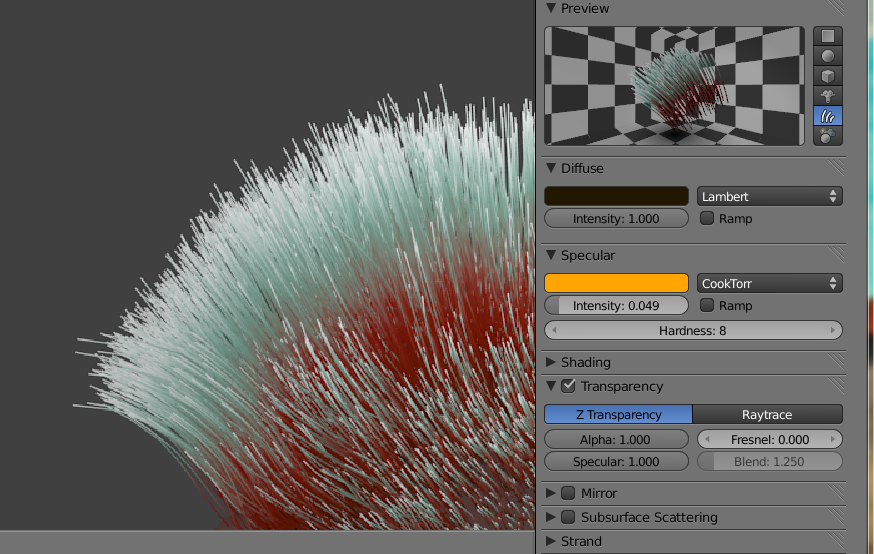
Task: Enable the Subsurface Scattering checkbox
Action: pos(568,517)
